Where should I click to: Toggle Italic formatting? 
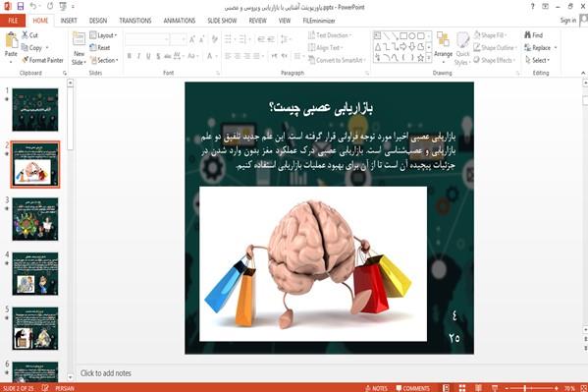[138, 56]
